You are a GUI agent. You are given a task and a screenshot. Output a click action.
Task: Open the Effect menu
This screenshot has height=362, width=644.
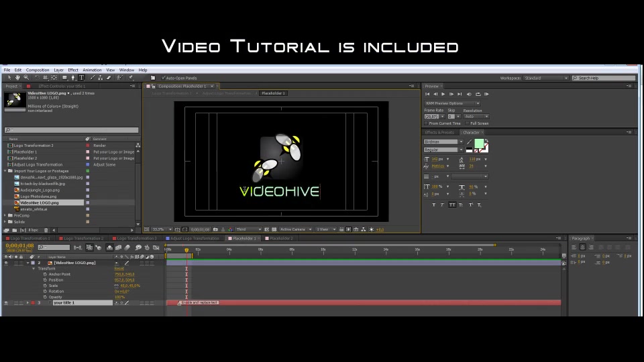[x=73, y=70]
